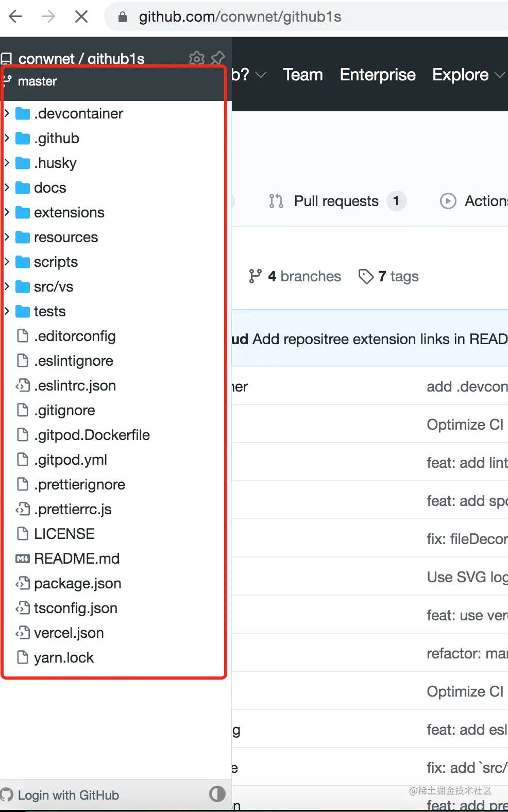508x812 pixels.
Task: Expand the src/vs folder chevron
Action: pyautogui.click(x=7, y=286)
